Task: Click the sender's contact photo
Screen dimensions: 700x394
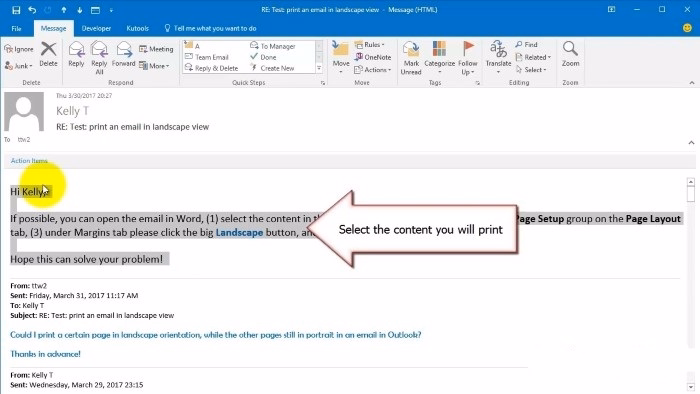Action: (24, 112)
